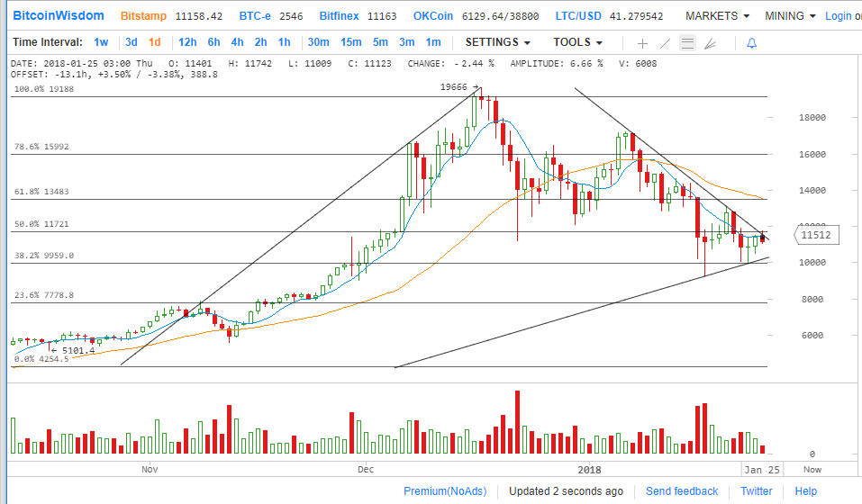Viewport: 862px width, 504px height.
Task: Click the Login link
Action: point(838,16)
